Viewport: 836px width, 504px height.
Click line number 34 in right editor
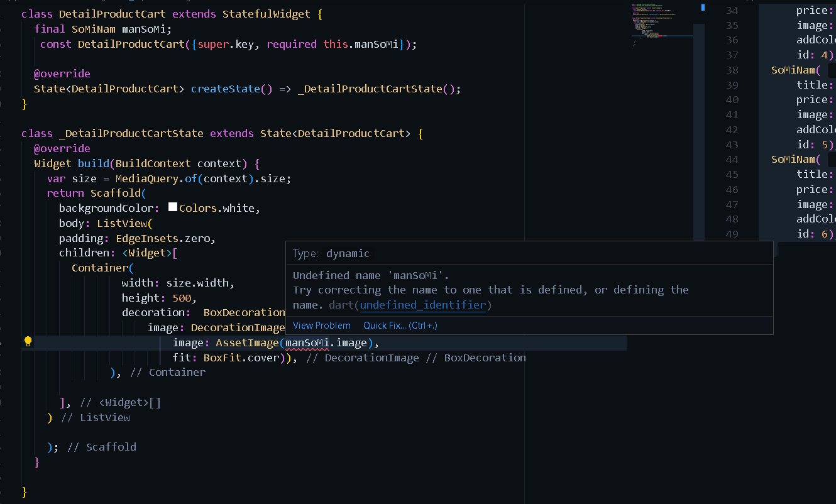(x=732, y=11)
